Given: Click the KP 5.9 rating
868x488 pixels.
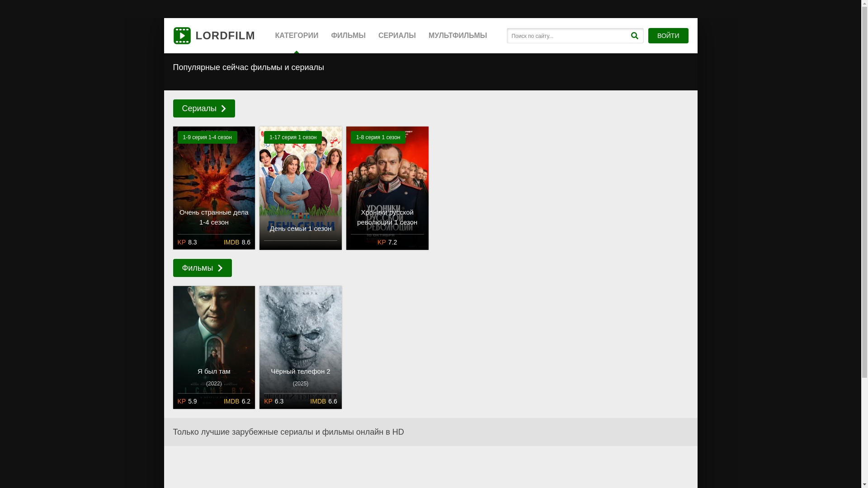Looking at the screenshot, I should point(187,401).
